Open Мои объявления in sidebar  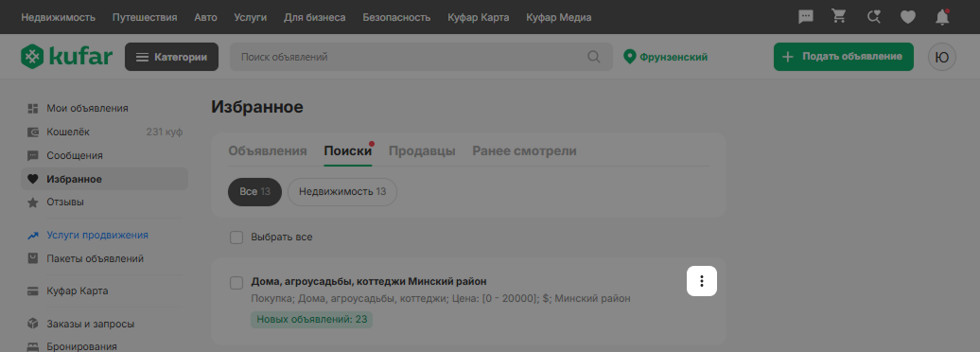click(87, 108)
